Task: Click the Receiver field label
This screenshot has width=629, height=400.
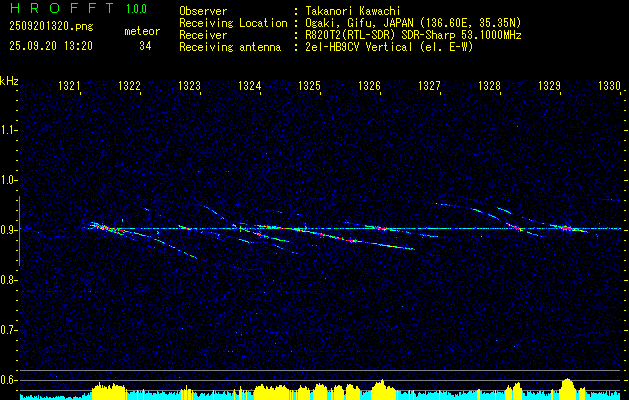Action: 203,35
